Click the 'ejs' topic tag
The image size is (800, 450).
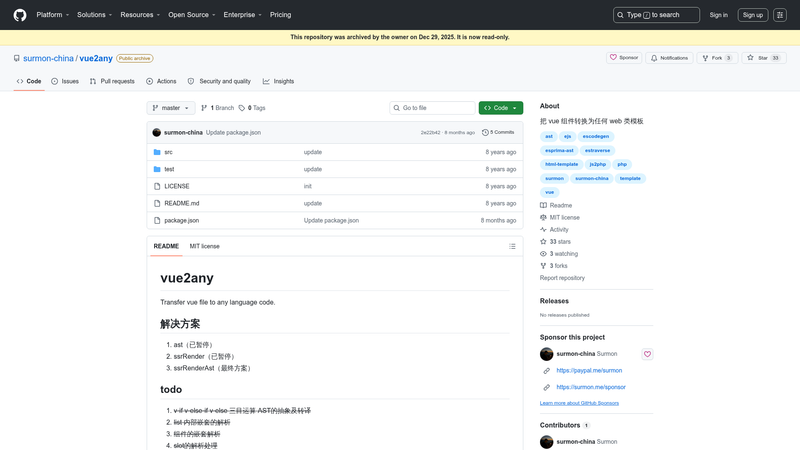567,136
